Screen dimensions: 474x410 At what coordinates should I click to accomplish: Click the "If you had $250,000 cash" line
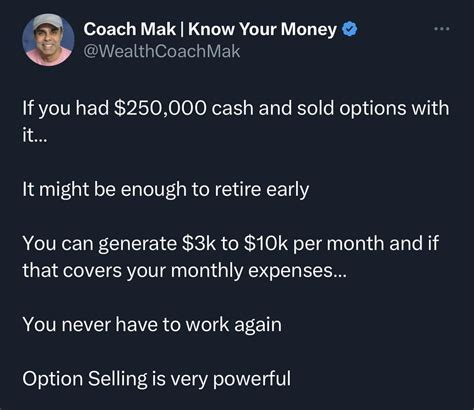pyautogui.click(x=236, y=108)
